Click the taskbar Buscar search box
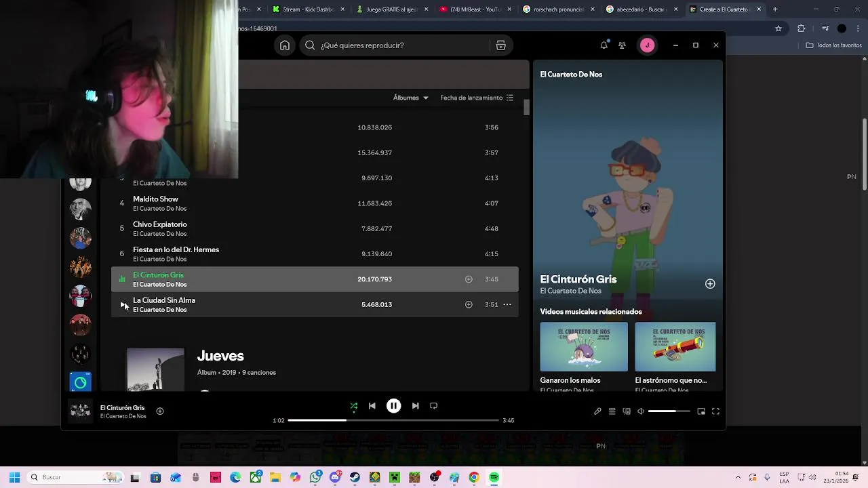This screenshot has height=488, width=868. click(x=76, y=477)
